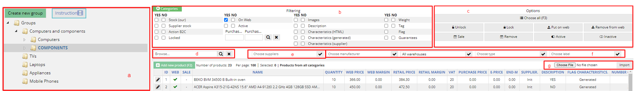Click the search icon next to Browse field
Viewport: 644px width, 91px height.
221,54
